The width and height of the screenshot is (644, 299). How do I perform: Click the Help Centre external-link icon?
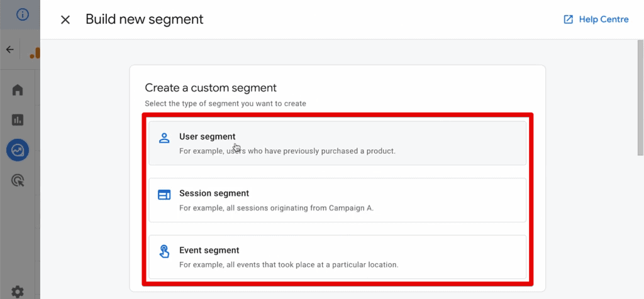coord(568,19)
